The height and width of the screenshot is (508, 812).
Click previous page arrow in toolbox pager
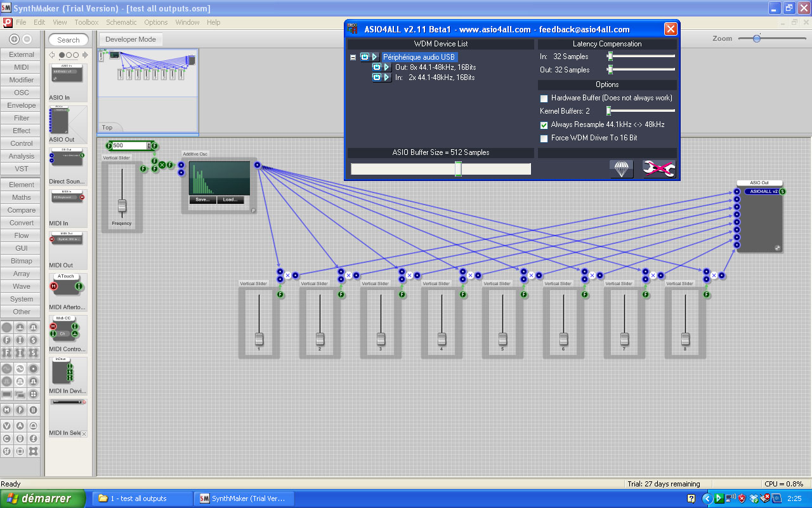click(53, 55)
